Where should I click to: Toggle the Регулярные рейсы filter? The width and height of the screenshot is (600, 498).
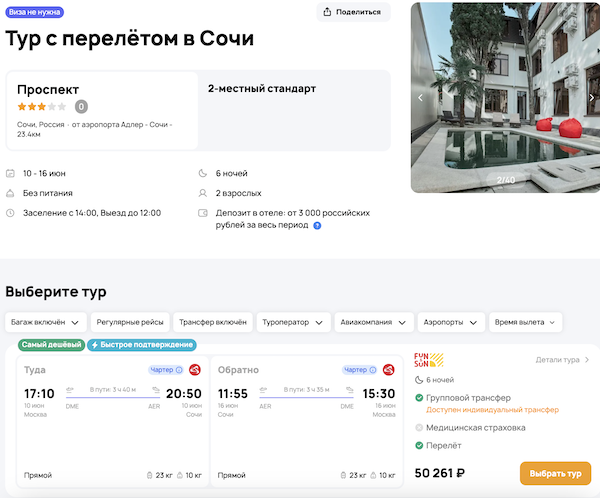pyautogui.click(x=130, y=323)
